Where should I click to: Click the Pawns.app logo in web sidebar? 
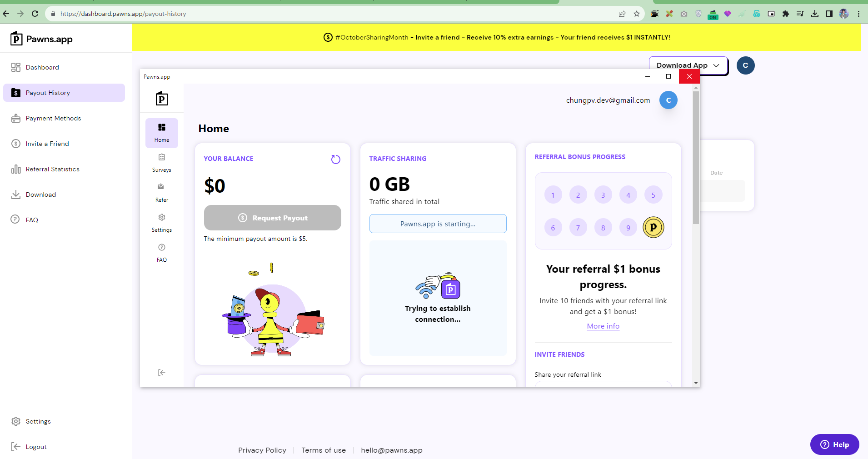click(x=41, y=39)
